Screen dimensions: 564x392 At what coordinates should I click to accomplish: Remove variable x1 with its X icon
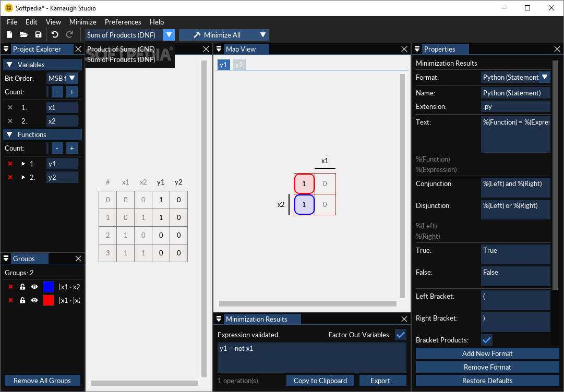10,107
